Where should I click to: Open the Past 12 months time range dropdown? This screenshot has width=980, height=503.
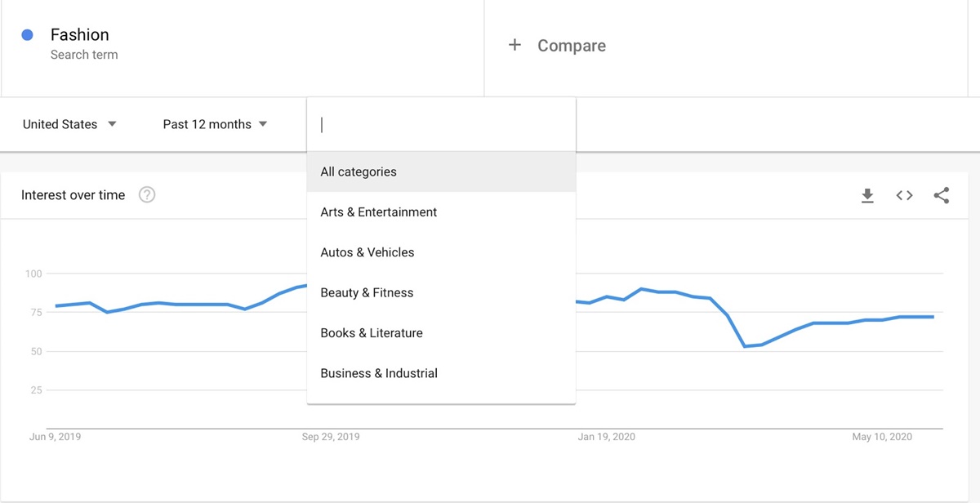coord(207,124)
